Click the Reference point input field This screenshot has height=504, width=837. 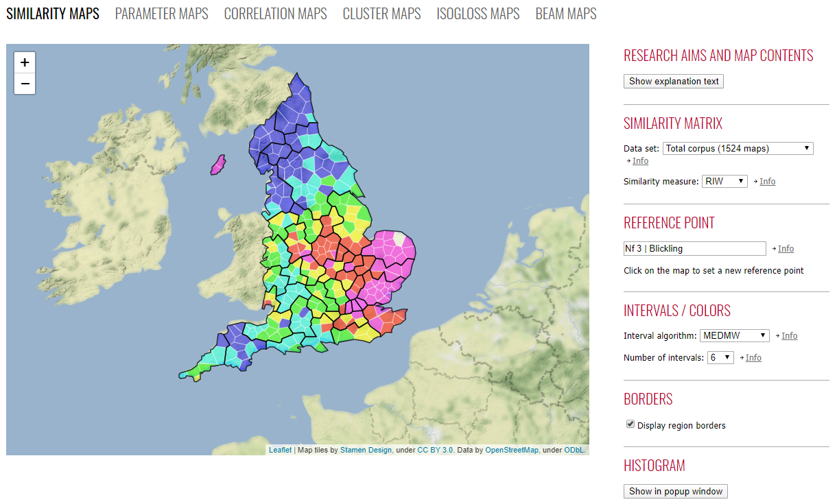(x=694, y=248)
